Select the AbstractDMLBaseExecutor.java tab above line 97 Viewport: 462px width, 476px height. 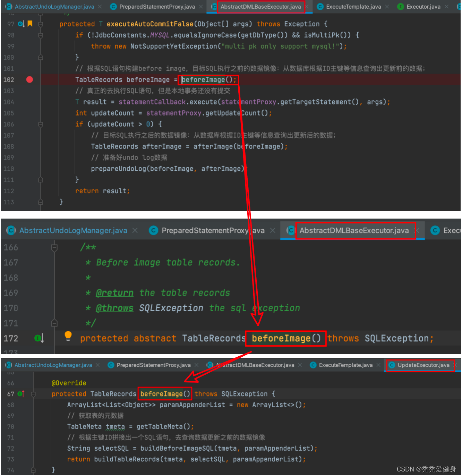pyautogui.click(x=261, y=7)
